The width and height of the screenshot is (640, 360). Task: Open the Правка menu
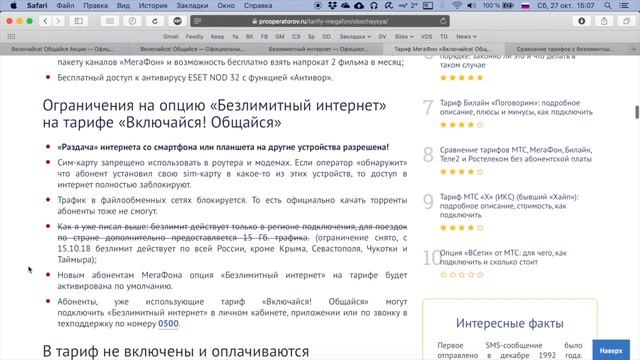point(96,5)
